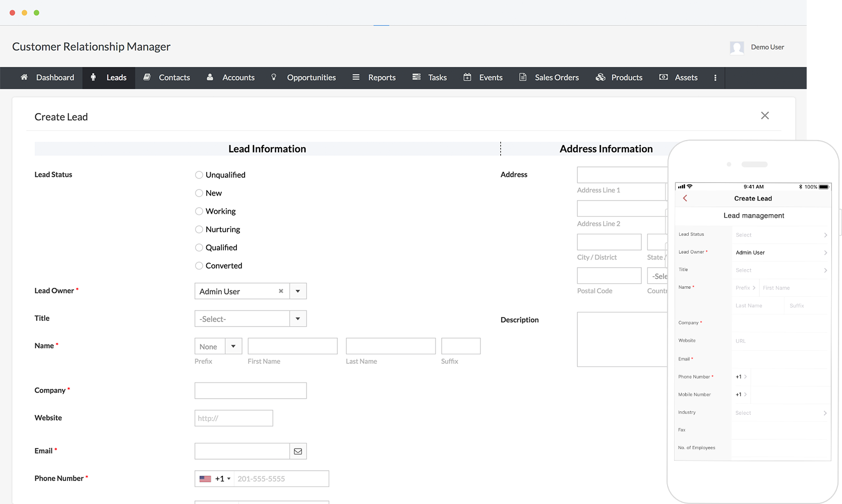Tap mobile Industry Select chevron
This screenshot has height=504, width=842.
coord(825,413)
